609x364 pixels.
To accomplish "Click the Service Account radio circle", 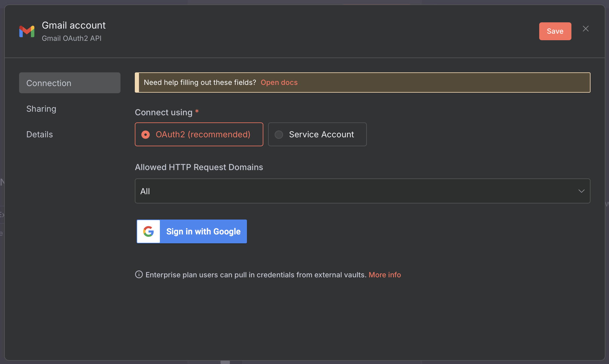I will 279,135.
